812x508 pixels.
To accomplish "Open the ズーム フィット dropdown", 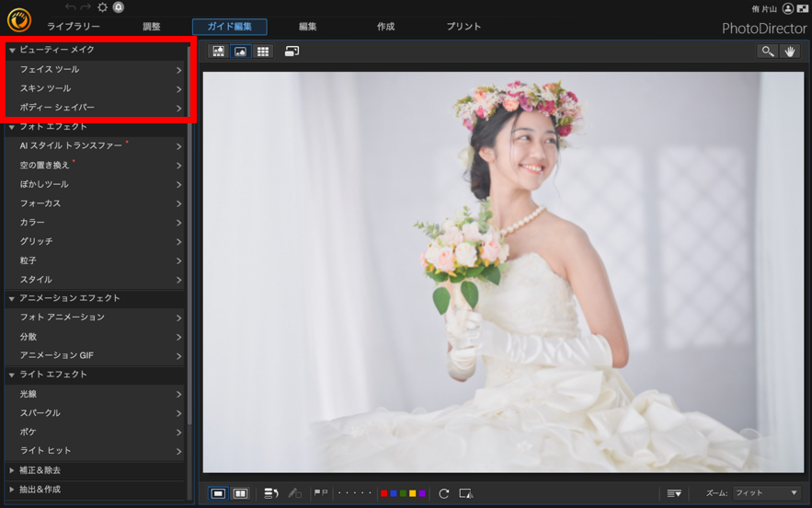I will [x=766, y=493].
